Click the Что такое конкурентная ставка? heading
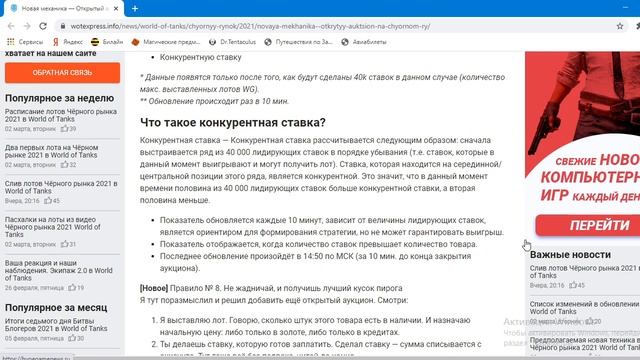This screenshot has height=360, width=640. (x=233, y=122)
